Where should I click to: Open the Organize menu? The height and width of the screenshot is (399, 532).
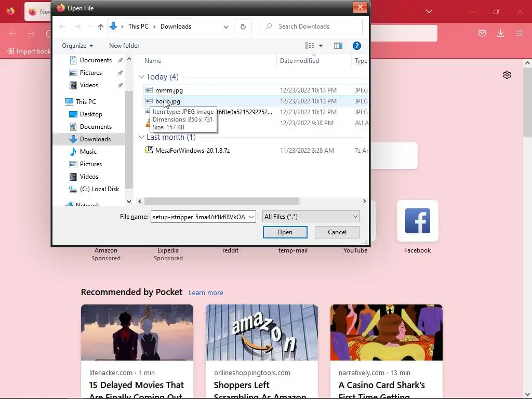77,46
